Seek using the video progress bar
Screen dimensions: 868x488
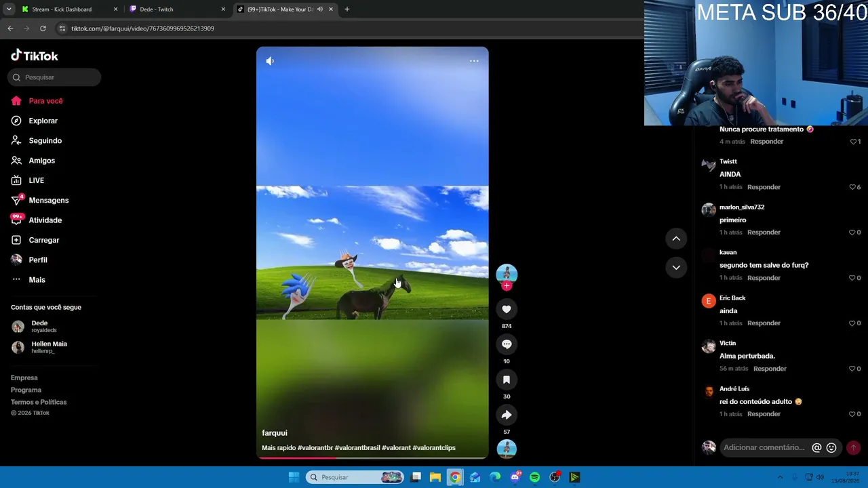click(372, 457)
